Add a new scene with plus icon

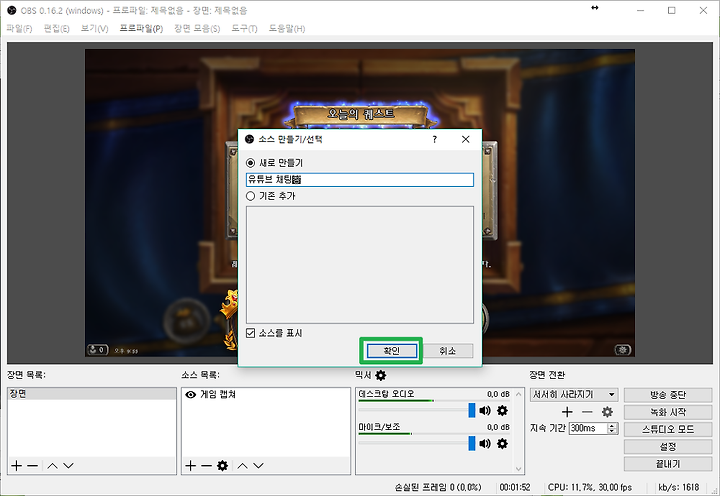[17, 466]
